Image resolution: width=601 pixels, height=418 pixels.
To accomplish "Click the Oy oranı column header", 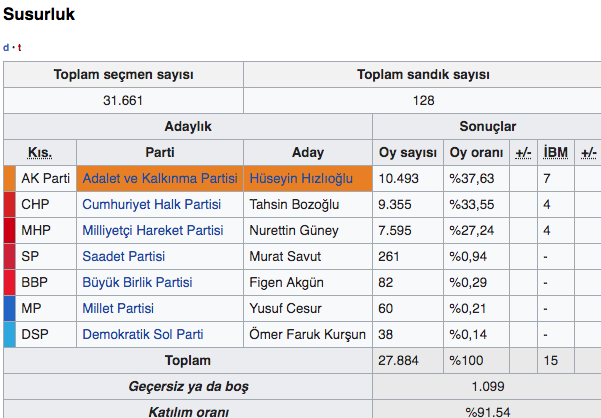I will [x=476, y=153].
